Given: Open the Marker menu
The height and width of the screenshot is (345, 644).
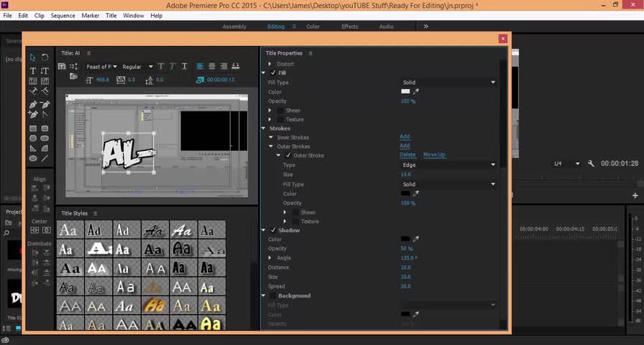Looking at the screenshot, I should 91,16.
